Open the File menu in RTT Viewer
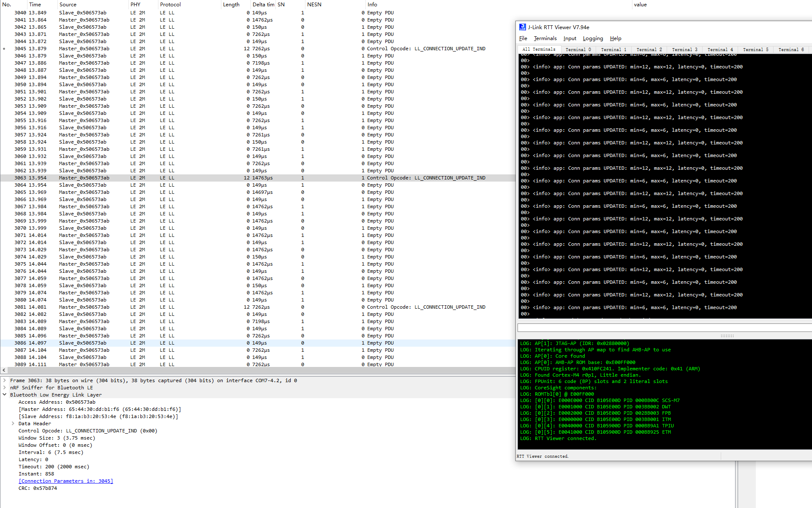 523,38
